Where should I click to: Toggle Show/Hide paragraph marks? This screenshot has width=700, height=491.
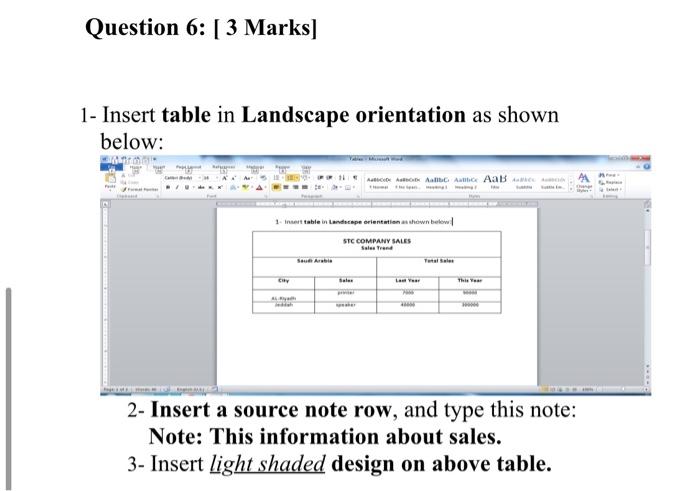[x=355, y=178]
